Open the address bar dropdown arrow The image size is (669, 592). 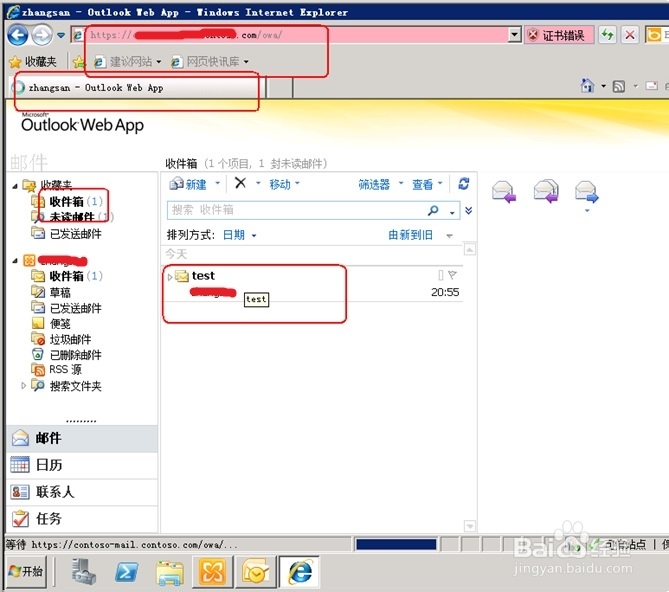515,35
